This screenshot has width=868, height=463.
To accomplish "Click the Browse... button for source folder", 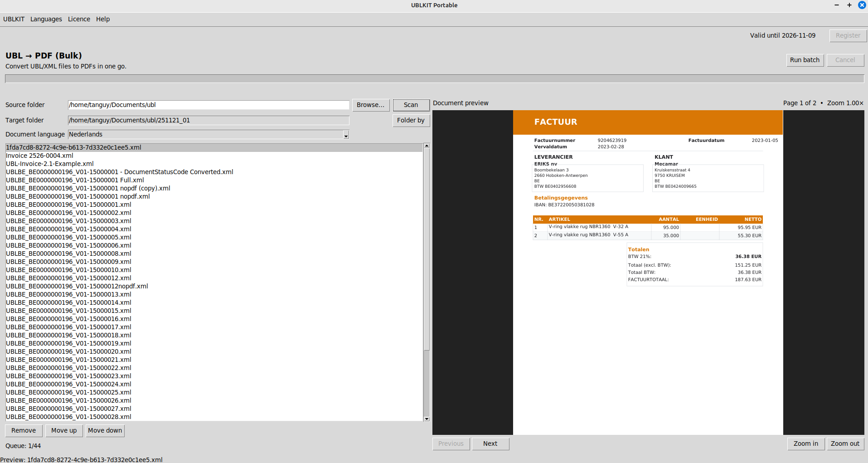I will [370, 105].
